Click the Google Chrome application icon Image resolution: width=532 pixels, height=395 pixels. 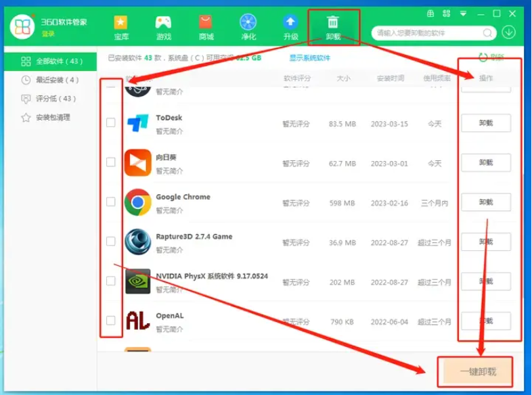(138, 202)
